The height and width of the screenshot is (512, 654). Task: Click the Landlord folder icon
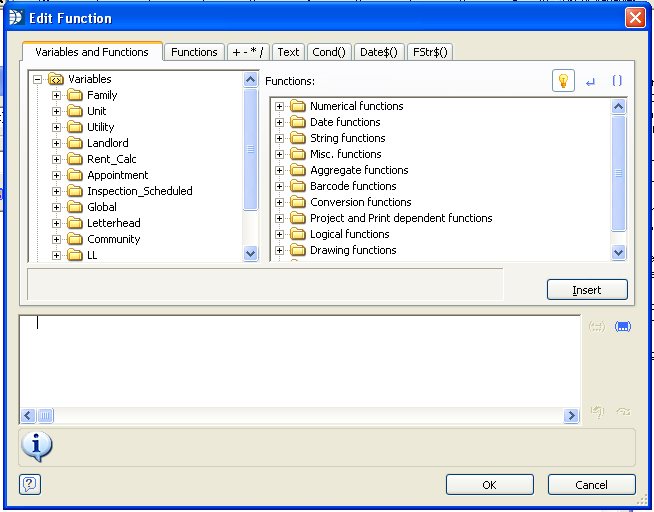pos(75,143)
